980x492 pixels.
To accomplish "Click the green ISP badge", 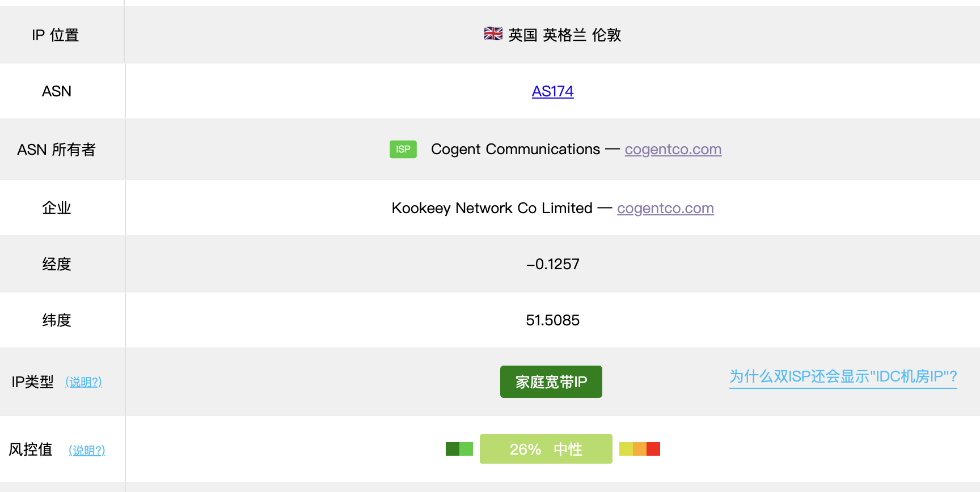I will pyautogui.click(x=403, y=149).
